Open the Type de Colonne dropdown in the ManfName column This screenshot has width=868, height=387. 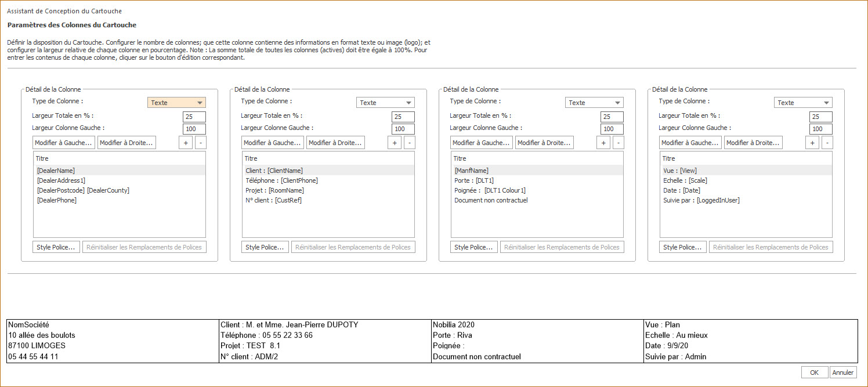pyautogui.click(x=595, y=103)
